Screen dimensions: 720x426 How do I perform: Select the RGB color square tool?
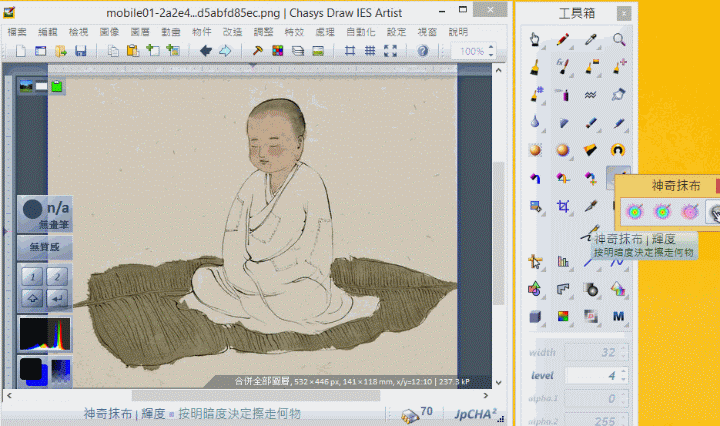(x=563, y=316)
